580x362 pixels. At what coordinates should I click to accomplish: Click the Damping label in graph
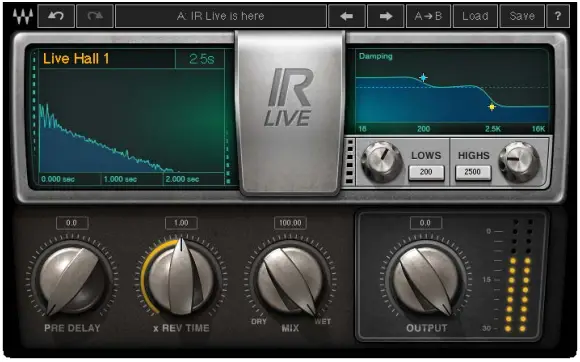pyautogui.click(x=375, y=56)
